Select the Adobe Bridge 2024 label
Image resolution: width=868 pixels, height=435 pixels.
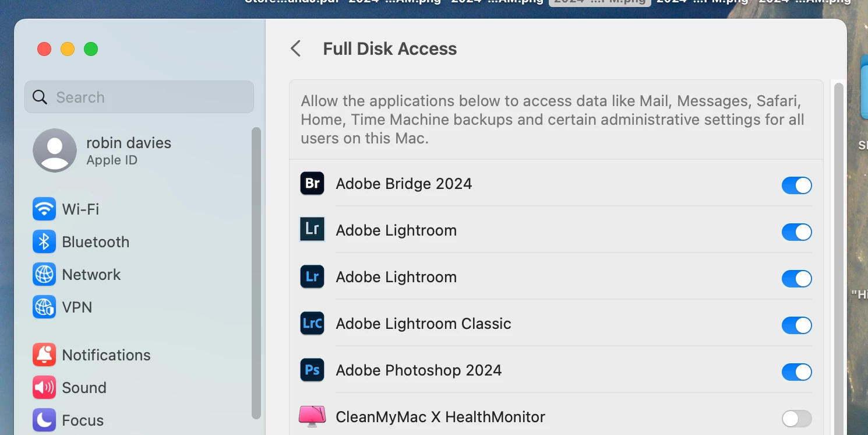tap(404, 184)
